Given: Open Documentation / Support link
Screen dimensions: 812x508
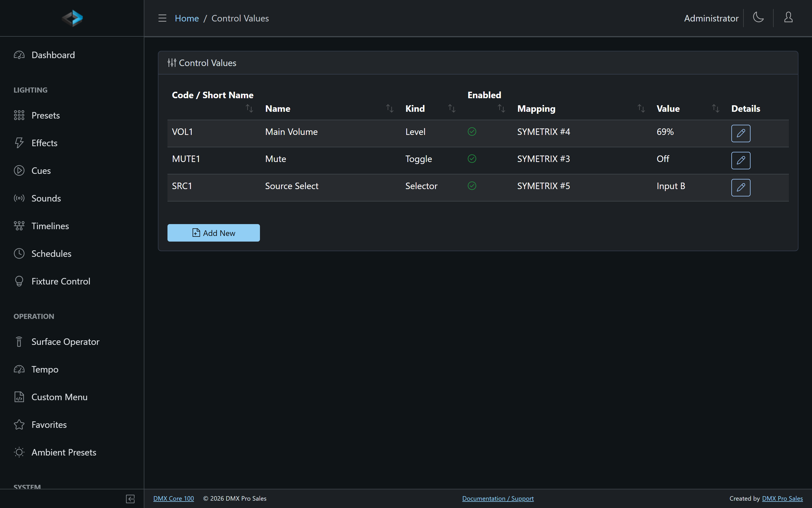Looking at the screenshot, I should (x=498, y=499).
